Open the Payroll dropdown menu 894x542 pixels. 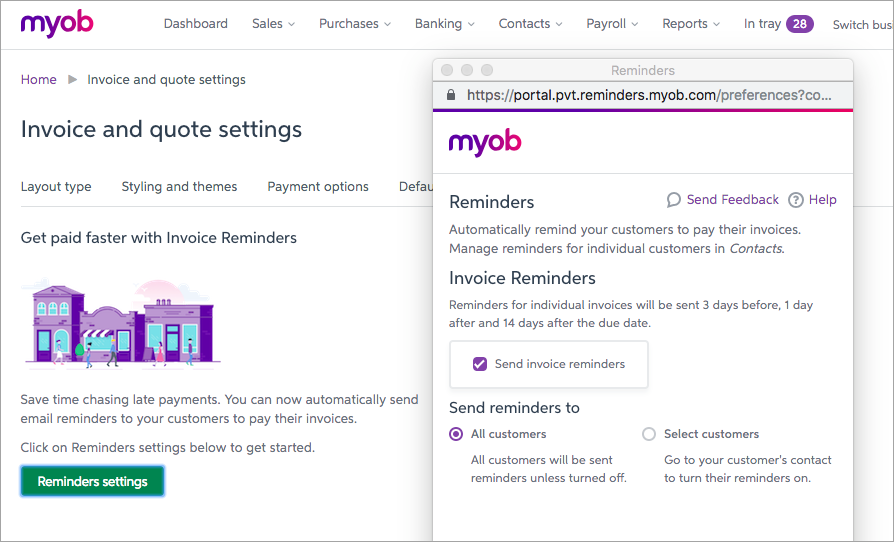[613, 23]
